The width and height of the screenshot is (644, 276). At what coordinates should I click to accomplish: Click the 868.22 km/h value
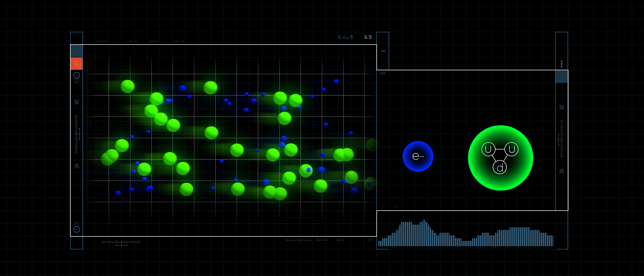[x=322, y=240]
